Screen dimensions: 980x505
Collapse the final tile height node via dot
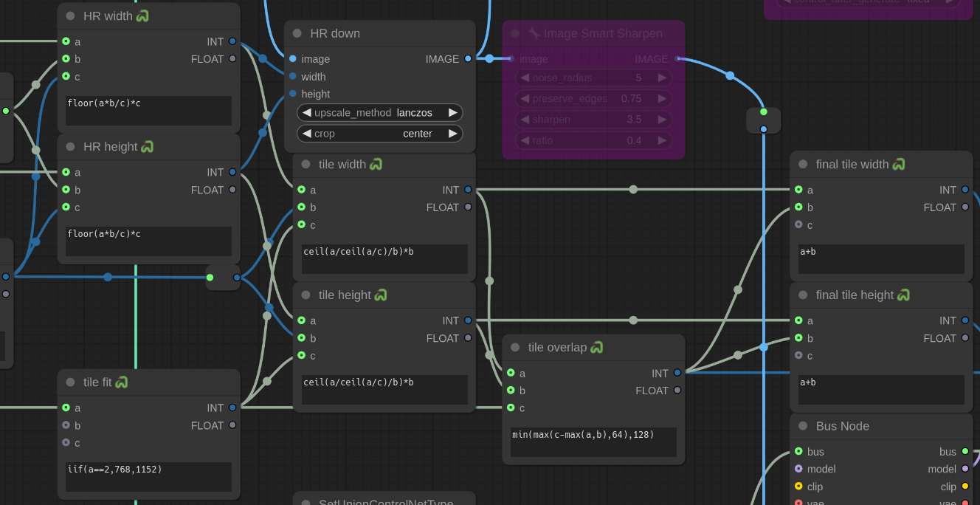[x=803, y=295]
